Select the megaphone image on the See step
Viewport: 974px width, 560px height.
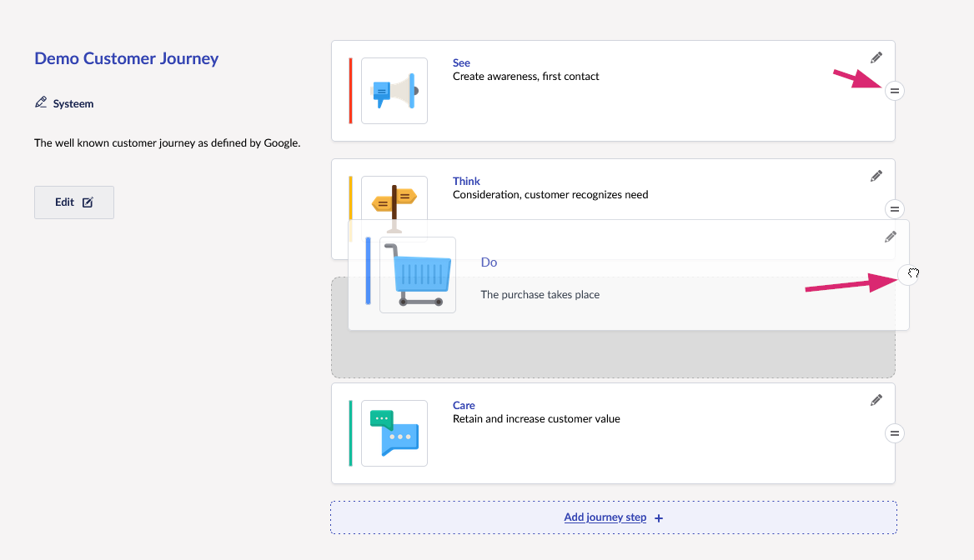394,91
